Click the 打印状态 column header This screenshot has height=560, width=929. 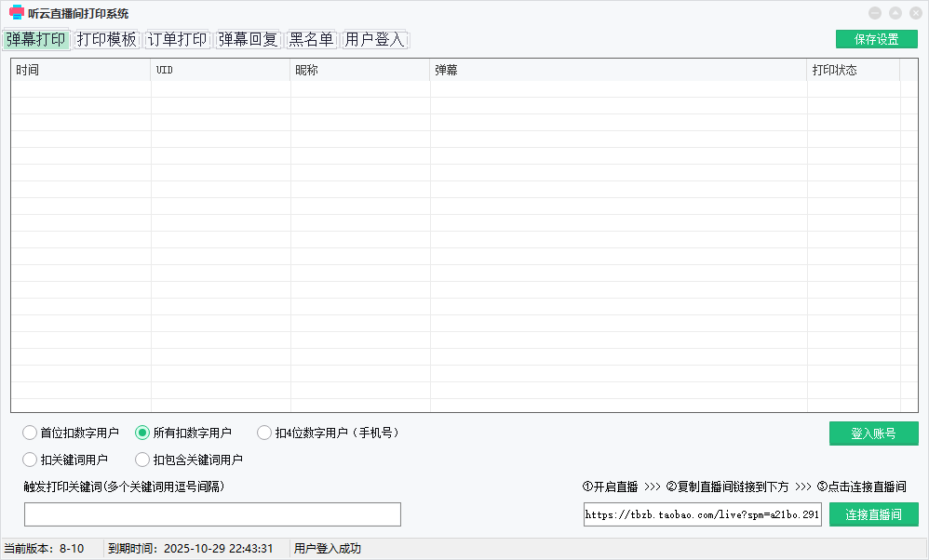[853, 70]
